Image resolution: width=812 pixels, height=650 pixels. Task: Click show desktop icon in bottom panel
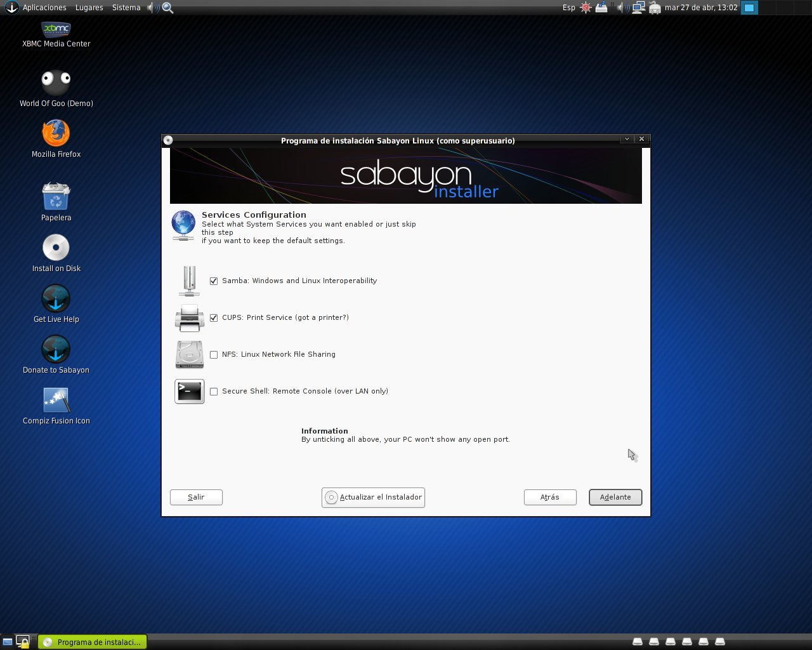(x=8, y=642)
